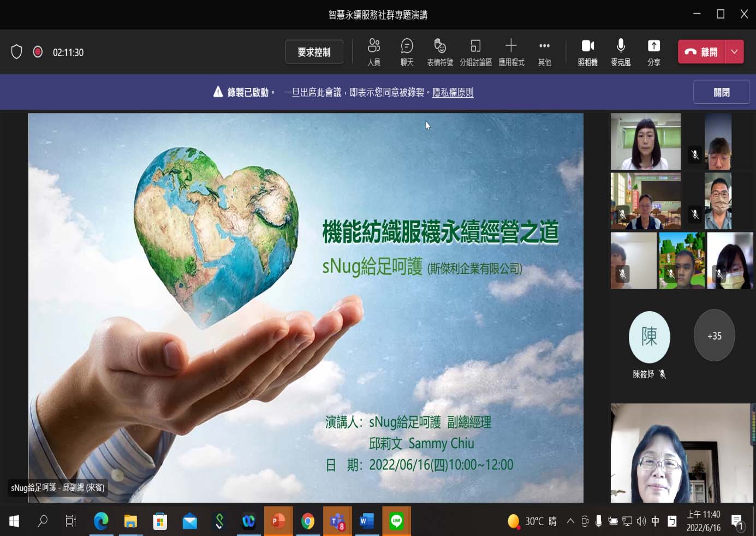Screen dimensions: 756x536
Task: Open the LINE app on taskbar
Action: pos(396,521)
